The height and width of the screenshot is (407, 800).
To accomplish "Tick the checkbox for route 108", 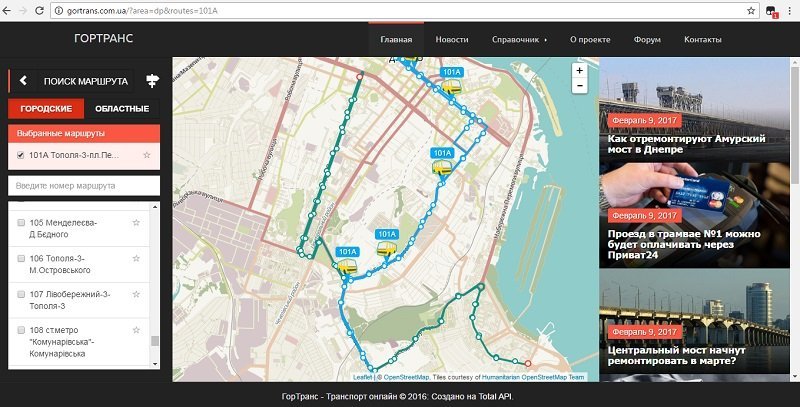I will pos(21,330).
